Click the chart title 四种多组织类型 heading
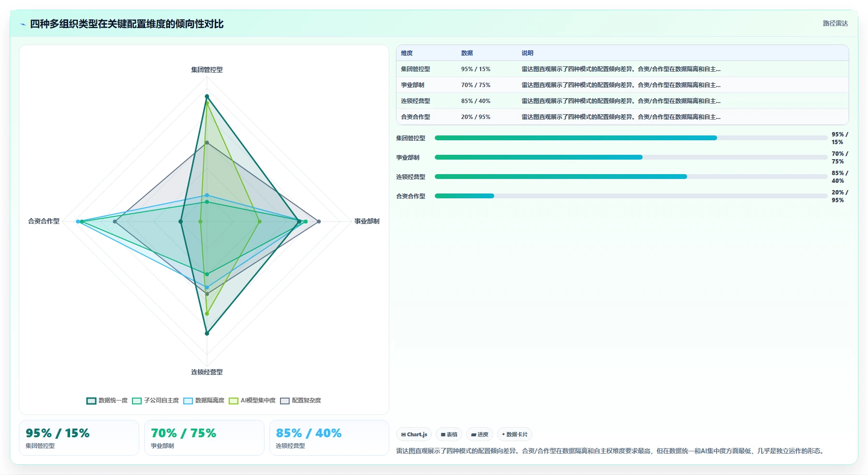This screenshot has height=475, width=868. click(127, 24)
